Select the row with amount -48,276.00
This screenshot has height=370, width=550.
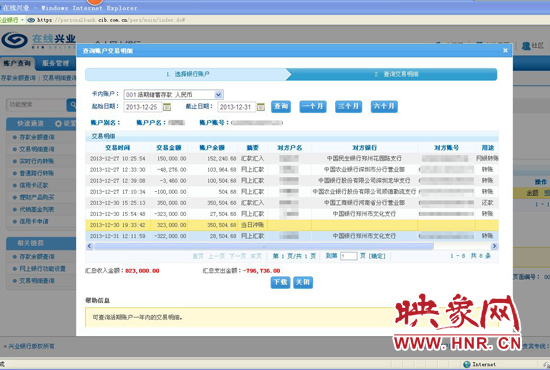tap(292, 170)
